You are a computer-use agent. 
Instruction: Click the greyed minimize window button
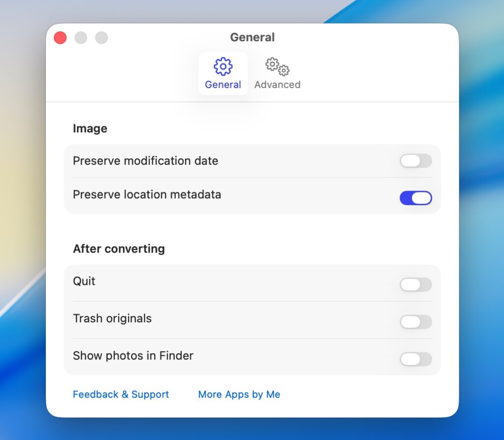click(81, 37)
